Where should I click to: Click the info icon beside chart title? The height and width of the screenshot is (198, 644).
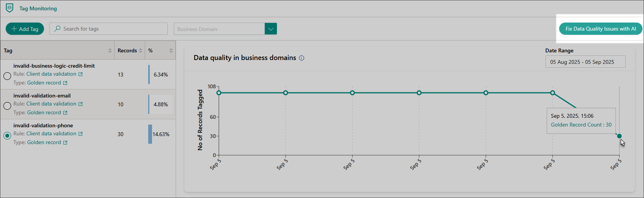pos(301,58)
